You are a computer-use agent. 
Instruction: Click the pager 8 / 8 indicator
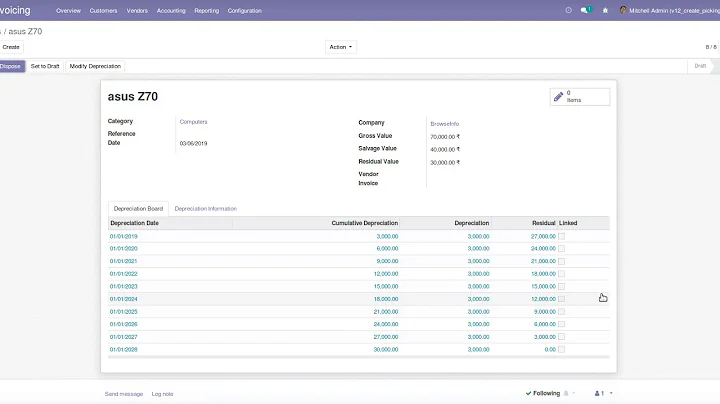(x=711, y=47)
